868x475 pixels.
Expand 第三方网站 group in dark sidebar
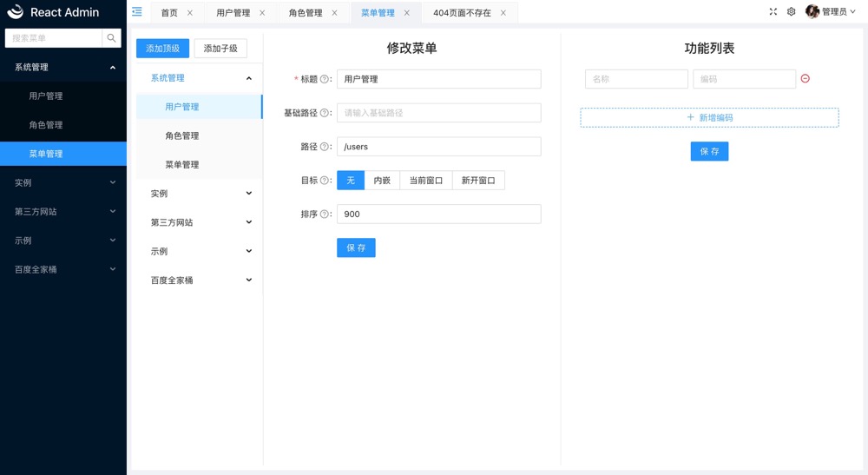[x=63, y=212]
